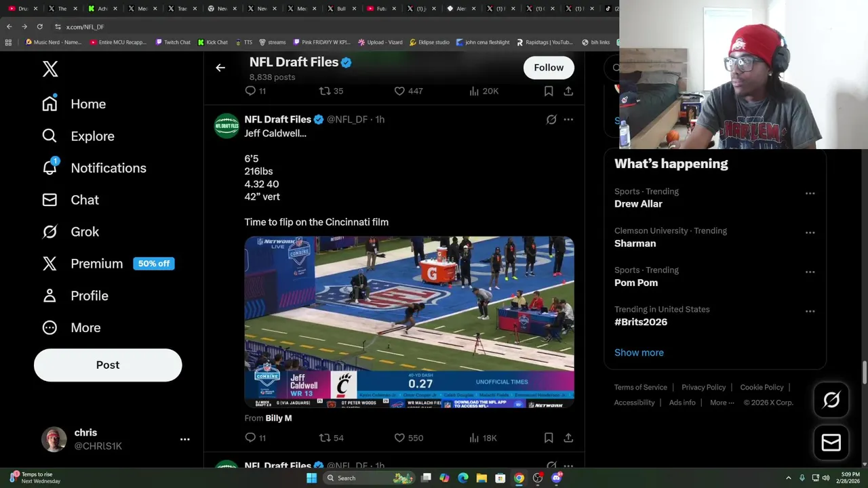Open the Upload - Vizard bookmark
This screenshot has width=868, height=488.
tap(380, 42)
